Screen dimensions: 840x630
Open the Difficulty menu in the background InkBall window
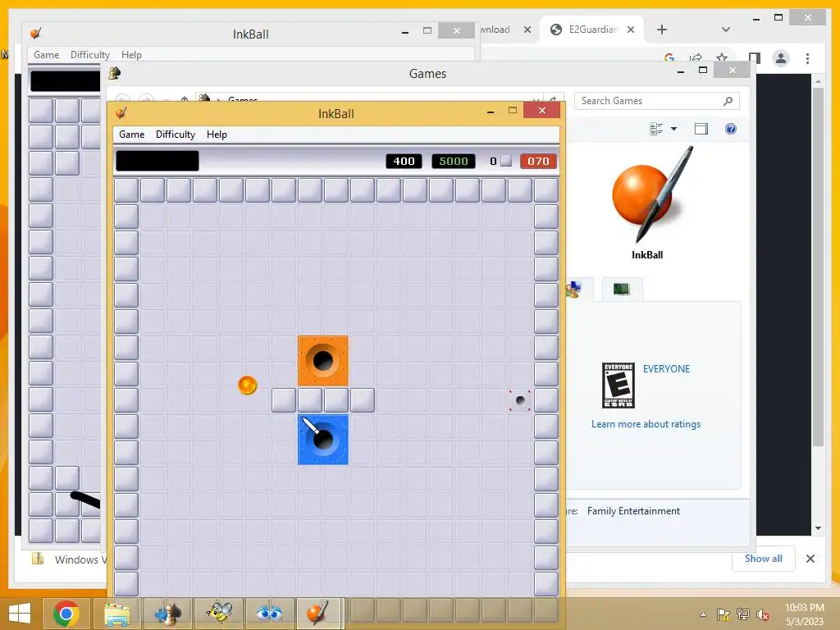pyautogui.click(x=89, y=55)
